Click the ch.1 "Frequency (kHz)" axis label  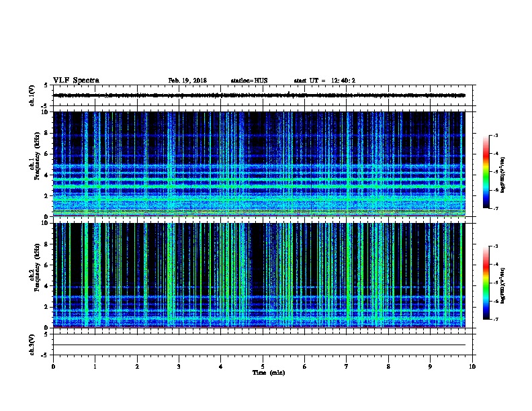37,156
